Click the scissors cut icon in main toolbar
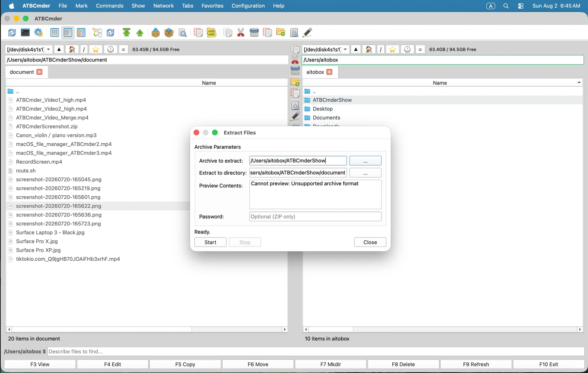This screenshot has height=373, width=588. (x=241, y=33)
